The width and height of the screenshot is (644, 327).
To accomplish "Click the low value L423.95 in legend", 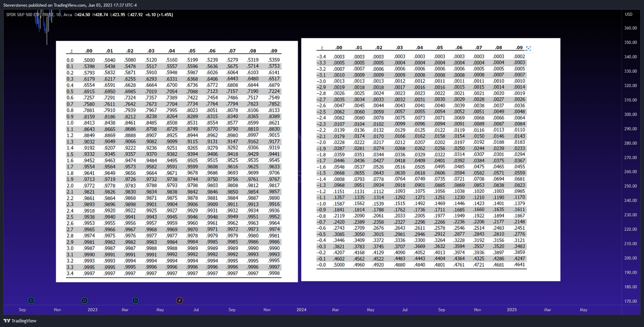I will 118,15.
